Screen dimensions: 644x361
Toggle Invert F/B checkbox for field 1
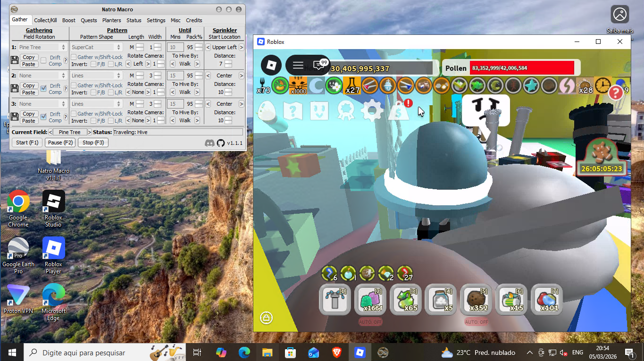point(93,64)
